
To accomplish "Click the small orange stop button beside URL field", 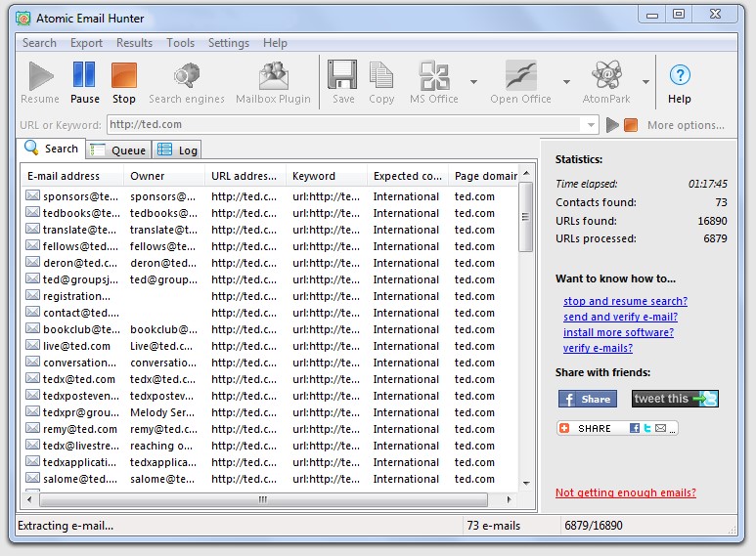I will click(631, 125).
